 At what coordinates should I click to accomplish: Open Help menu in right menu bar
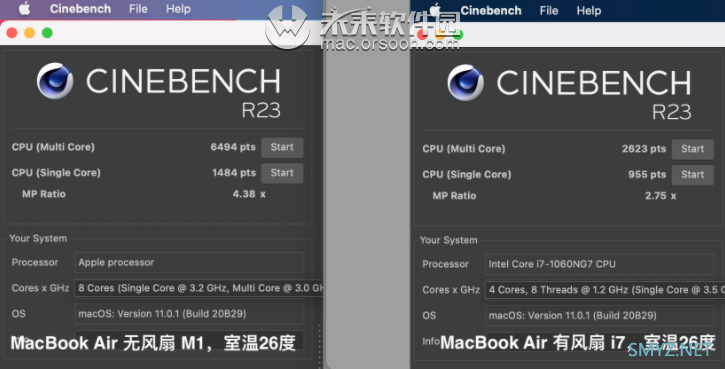pos(589,11)
